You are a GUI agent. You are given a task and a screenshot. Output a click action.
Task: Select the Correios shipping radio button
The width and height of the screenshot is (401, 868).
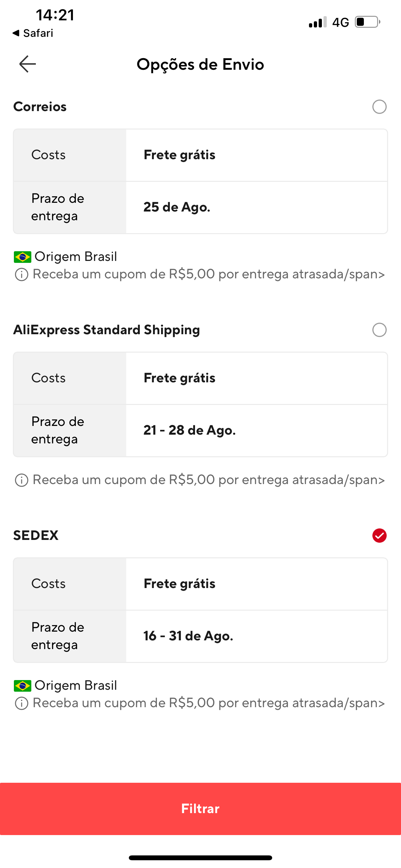379,107
